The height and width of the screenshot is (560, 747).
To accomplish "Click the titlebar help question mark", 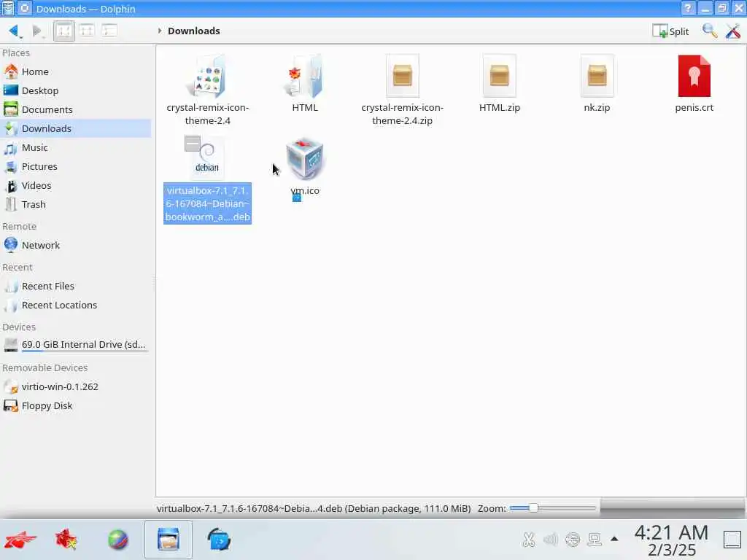I will point(688,9).
